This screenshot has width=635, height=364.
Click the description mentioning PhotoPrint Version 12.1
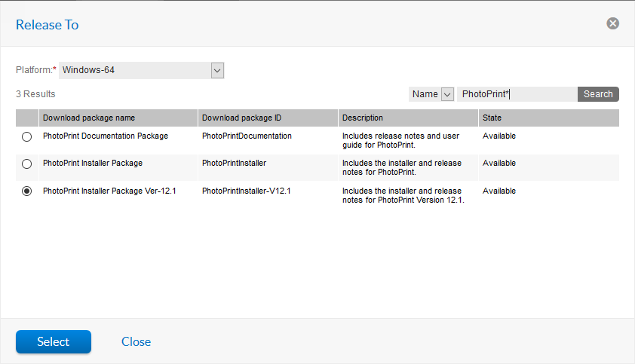(x=403, y=196)
